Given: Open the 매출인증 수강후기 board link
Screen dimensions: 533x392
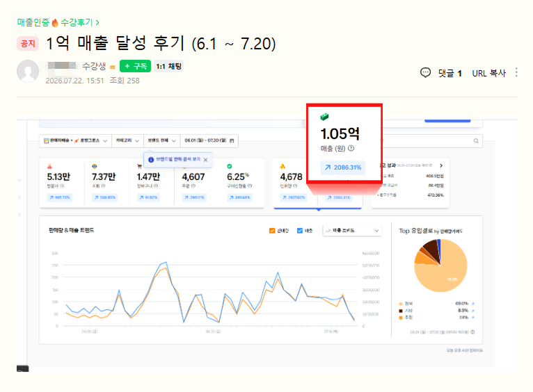Looking at the screenshot, I should pyautogui.click(x=58, y=22).
